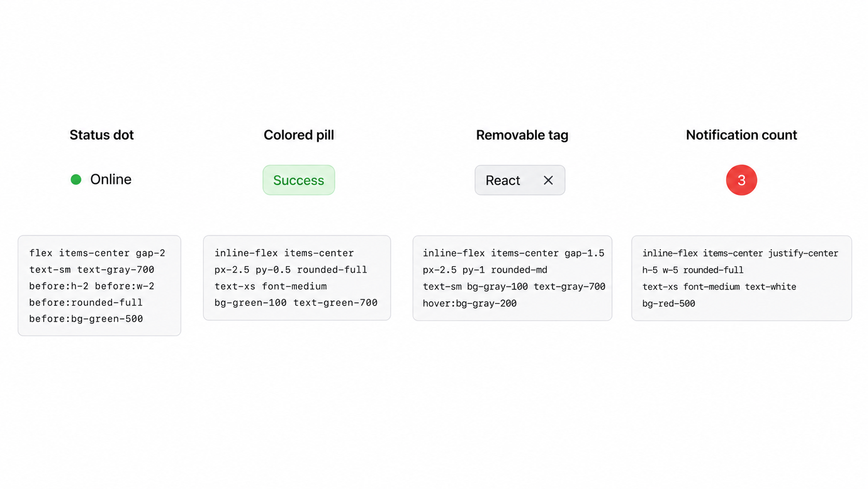
Task: Click the React tag label
Action: pyautogui.click(x=503, y=180)
